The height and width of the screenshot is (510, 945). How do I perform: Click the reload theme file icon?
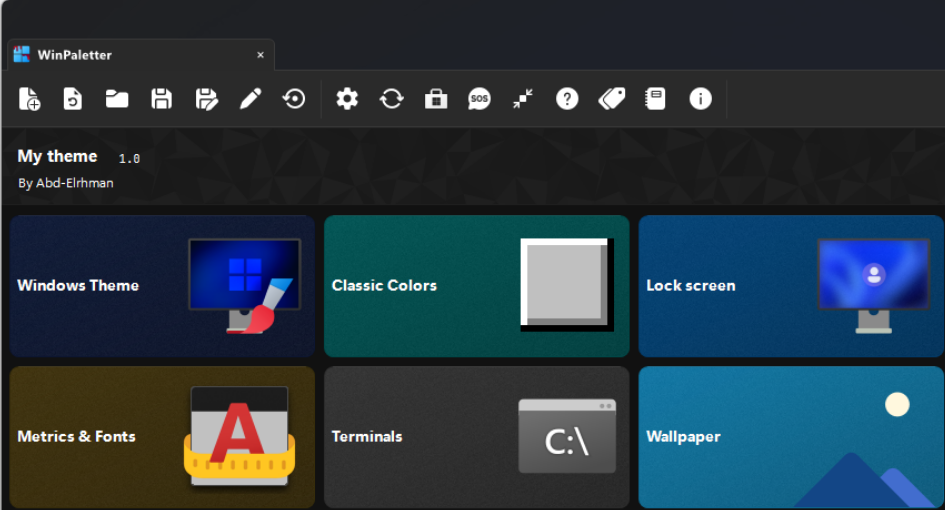point(73,98)
